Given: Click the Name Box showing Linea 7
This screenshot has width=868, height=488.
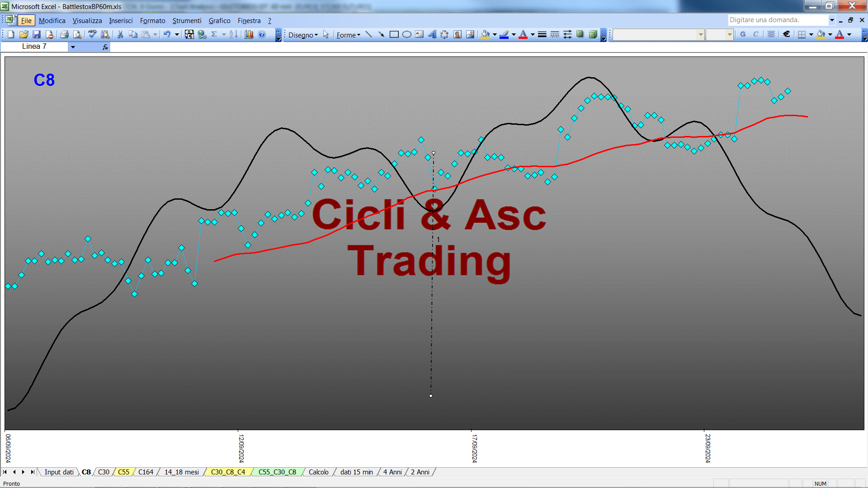Looking at the screenshot, I should pos(34,47).
